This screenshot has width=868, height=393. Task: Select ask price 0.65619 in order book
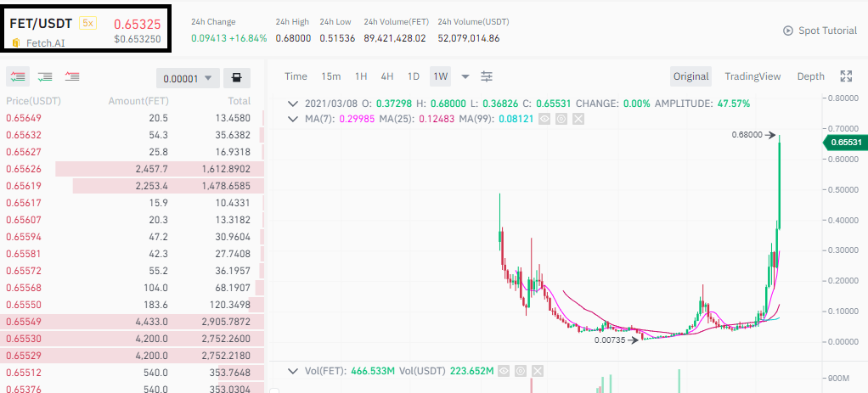[24, 186]
